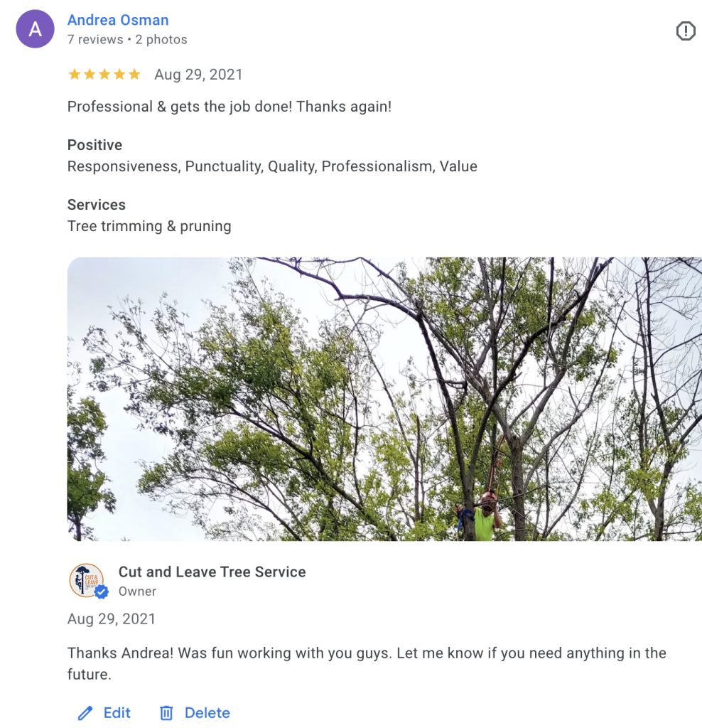The image size is (702, 728).
Task: Click the Services section heading
Action: 96,205
